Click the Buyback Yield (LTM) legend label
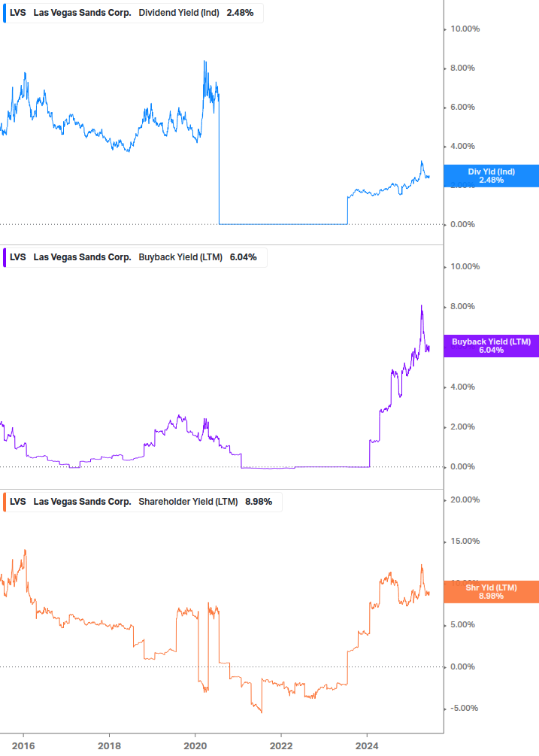The width and height of the screenshot is (539, 756). pos(180,257)
